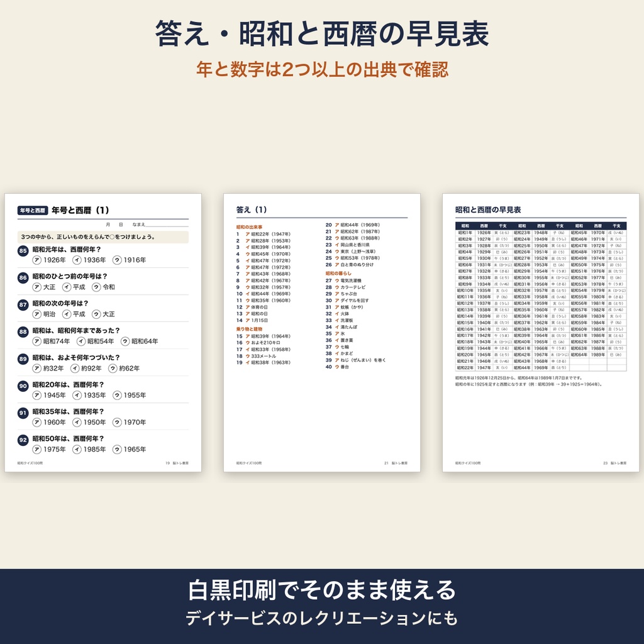The width and height of the screenshot is (644, 644).
Task: Click question number badge 91
Action: coord(23,413)
